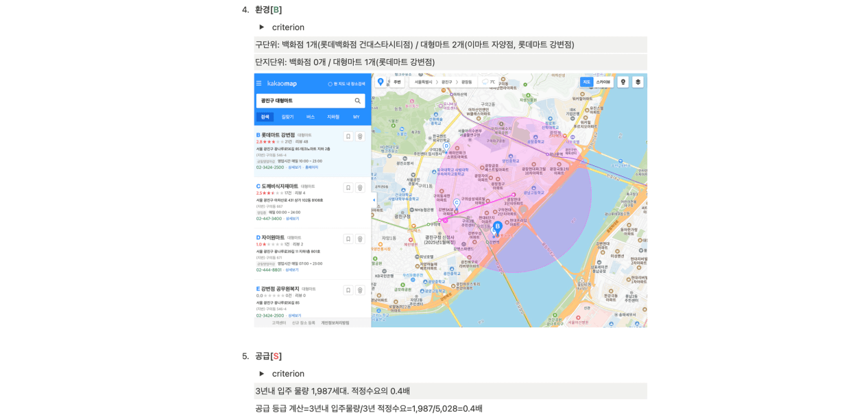Go to the MY tab
This screenshot has width=868, height=417.
[x=356, y=117]
